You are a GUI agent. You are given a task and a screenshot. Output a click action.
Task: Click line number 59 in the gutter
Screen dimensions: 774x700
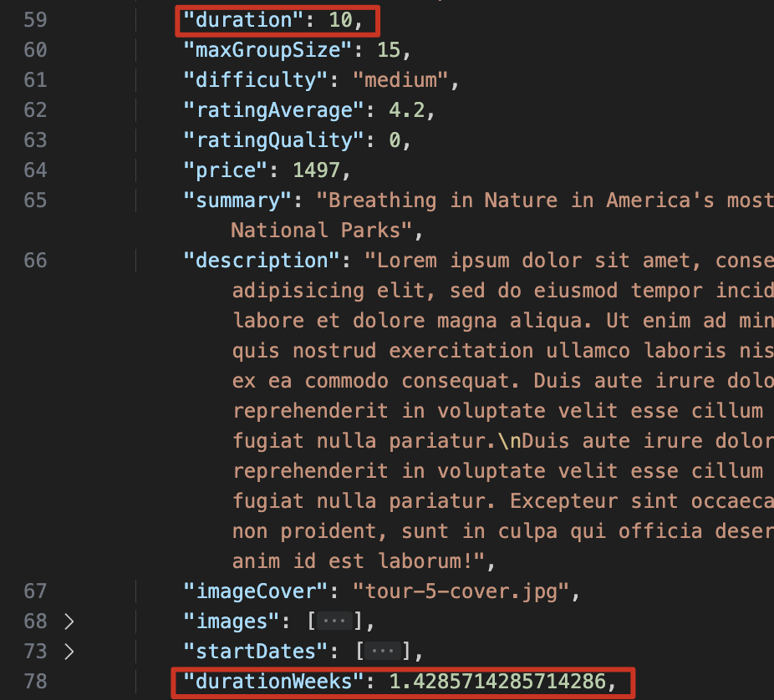[x=35, y=20]
